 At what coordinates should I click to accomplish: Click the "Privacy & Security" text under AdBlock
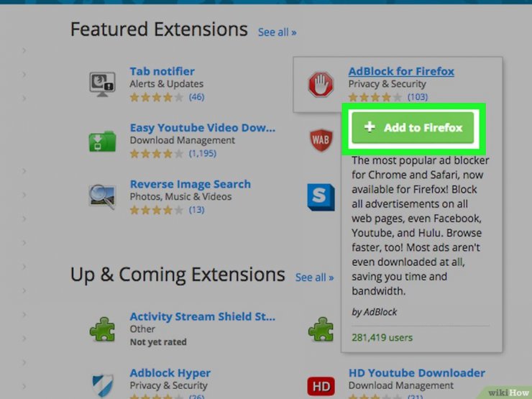[x=387, y=84]
